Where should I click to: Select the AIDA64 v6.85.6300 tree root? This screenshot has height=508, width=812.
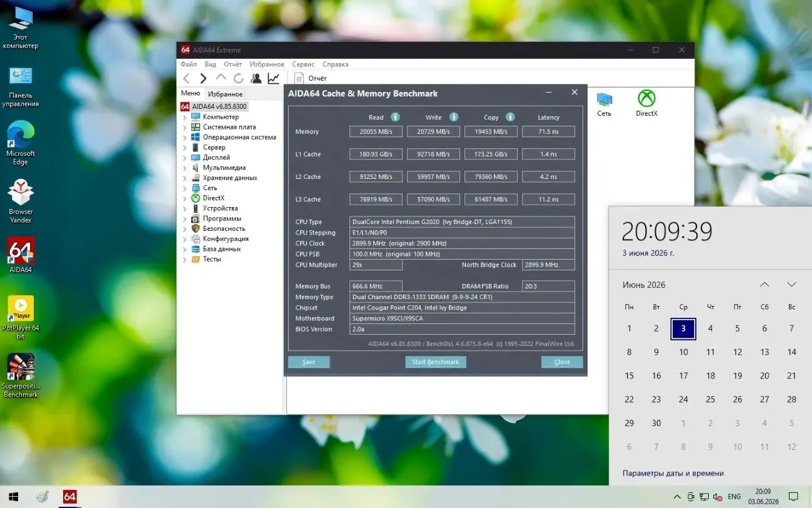click(214, 106)
